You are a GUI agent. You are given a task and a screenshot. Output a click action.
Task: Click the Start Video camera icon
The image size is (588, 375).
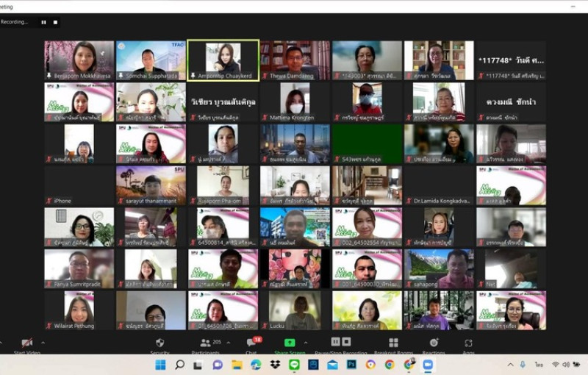(27, 343)
